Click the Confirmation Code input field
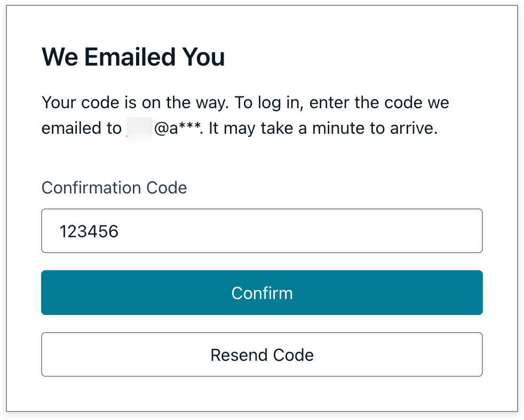524x420 pixels. (261, 230)
